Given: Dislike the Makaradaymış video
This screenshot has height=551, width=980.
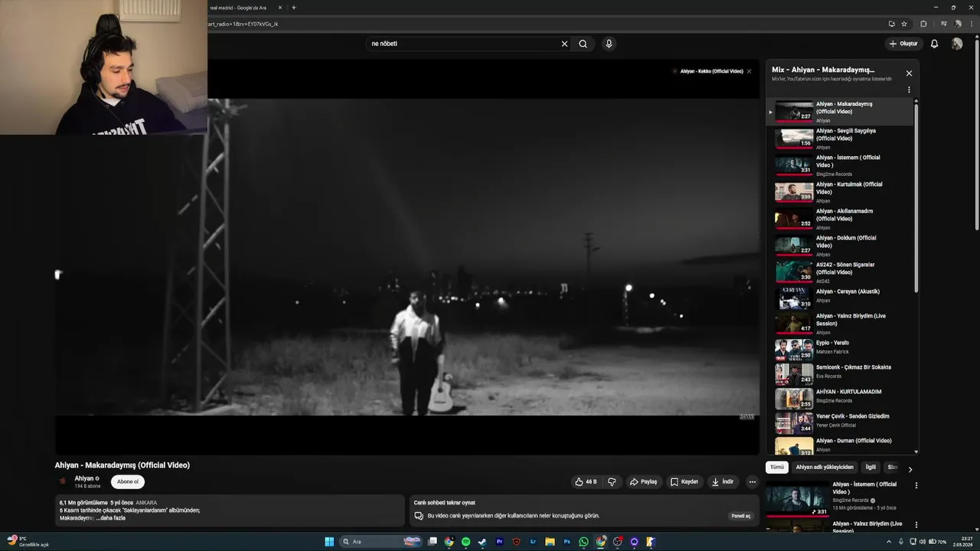Looking at the screenshot, I should tap(612, 482).
